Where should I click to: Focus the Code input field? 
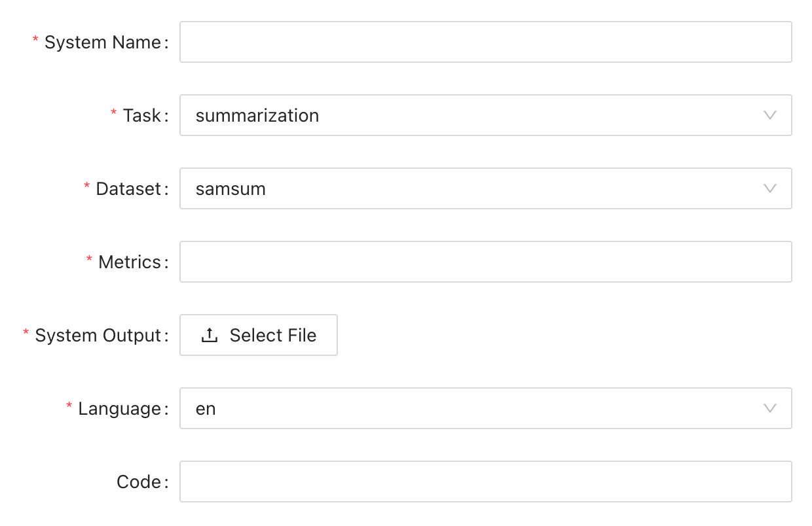pyautogui.click(x=486, y=482)
